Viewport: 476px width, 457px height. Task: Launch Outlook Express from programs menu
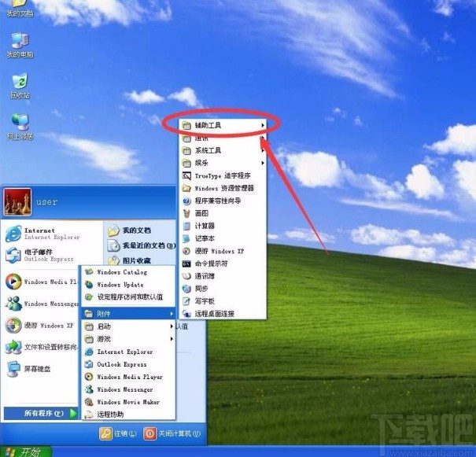[x=128, y=364]
